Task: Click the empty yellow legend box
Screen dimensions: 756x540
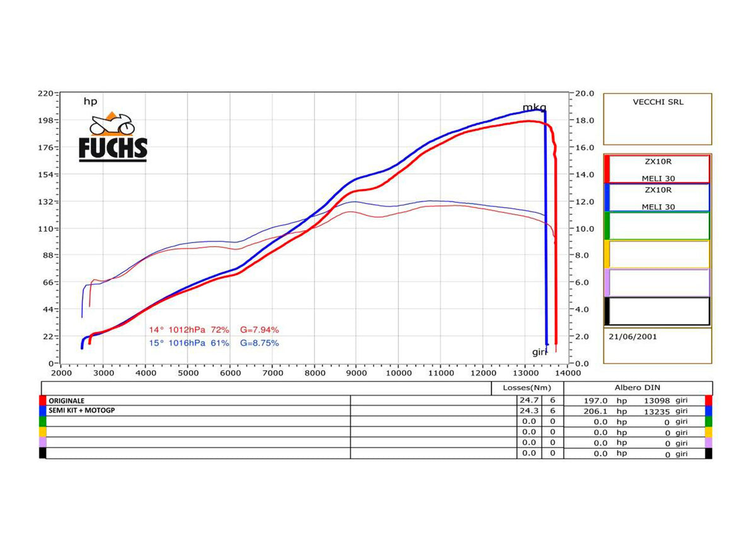Action: (x=657, y=254)
